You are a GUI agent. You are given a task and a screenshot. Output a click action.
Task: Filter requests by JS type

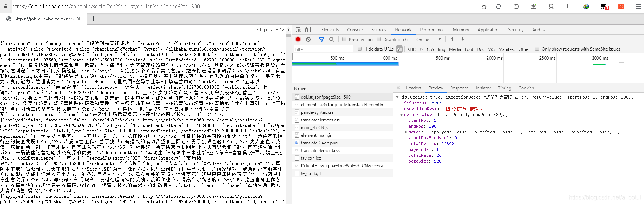[x=421, y=49]
